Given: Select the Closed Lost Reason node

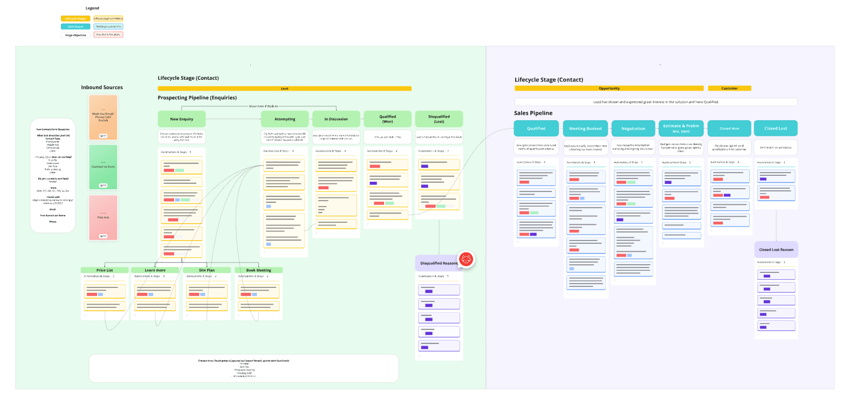Looking at the screenshot, I should (776, 250).
